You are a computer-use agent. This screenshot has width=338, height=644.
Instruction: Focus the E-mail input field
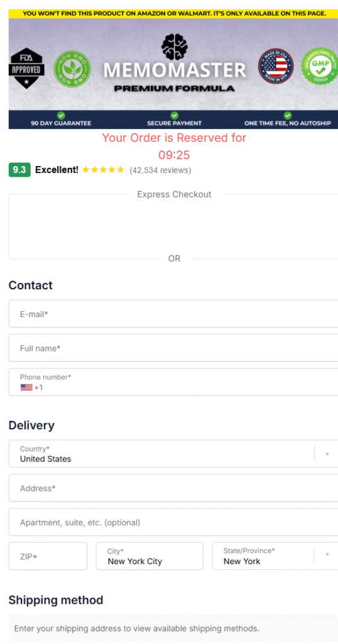pos(173,314)
